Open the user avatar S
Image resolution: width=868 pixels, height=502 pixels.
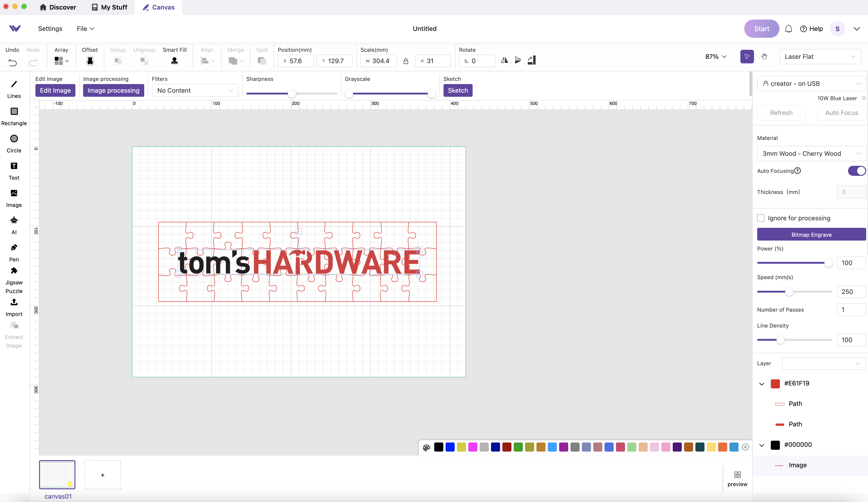click(x=837, y=29)
